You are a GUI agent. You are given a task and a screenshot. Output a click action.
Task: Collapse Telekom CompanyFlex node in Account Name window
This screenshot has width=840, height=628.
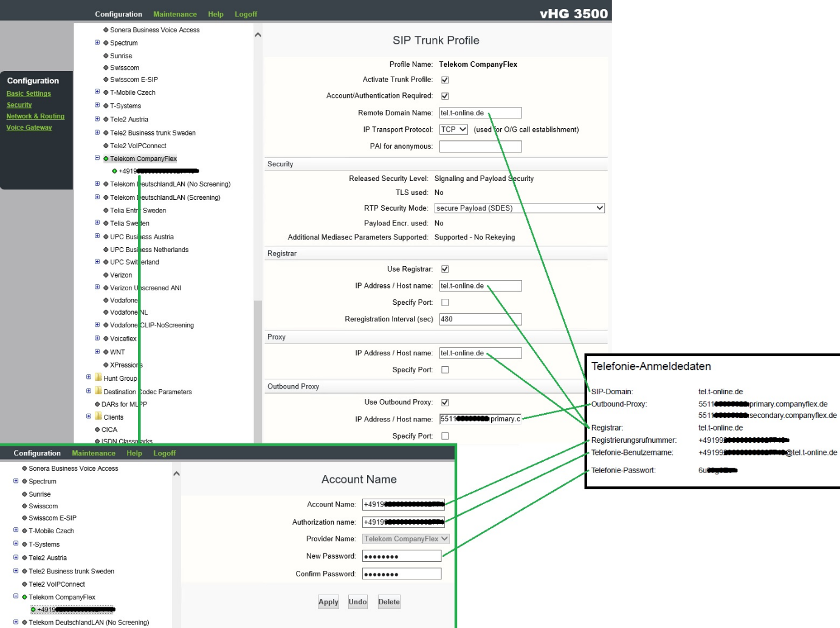[16, 596]
